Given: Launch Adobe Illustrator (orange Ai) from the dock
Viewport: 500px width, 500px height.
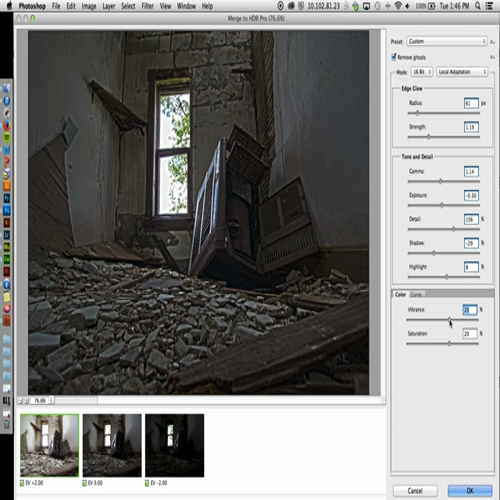Looking at the screenshot, I should (6, 186).
